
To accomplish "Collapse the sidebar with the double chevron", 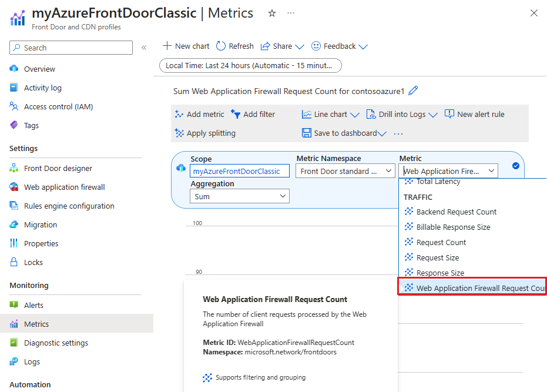I will tap(144, 48).
